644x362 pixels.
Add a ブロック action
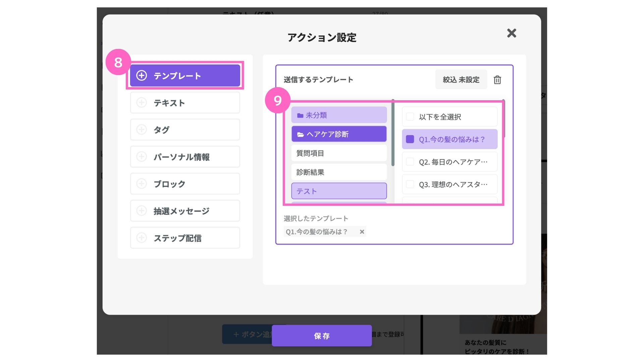[x=185, y=184]
